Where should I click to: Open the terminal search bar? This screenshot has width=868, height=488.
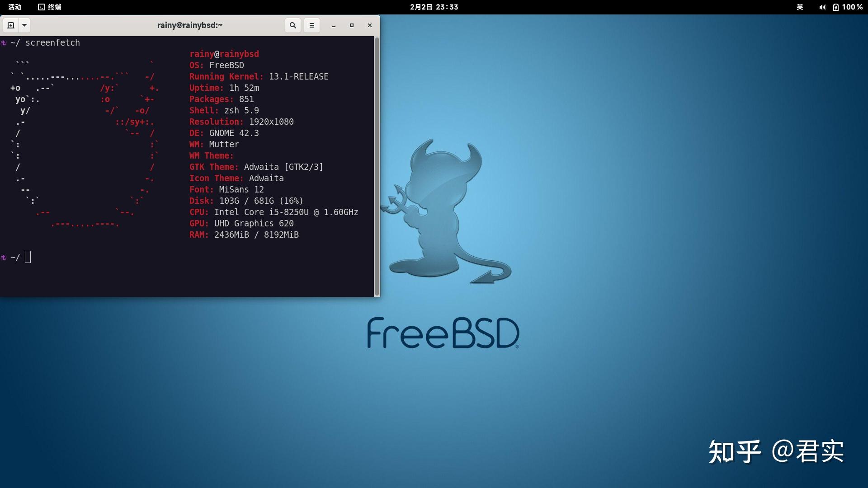292,25
